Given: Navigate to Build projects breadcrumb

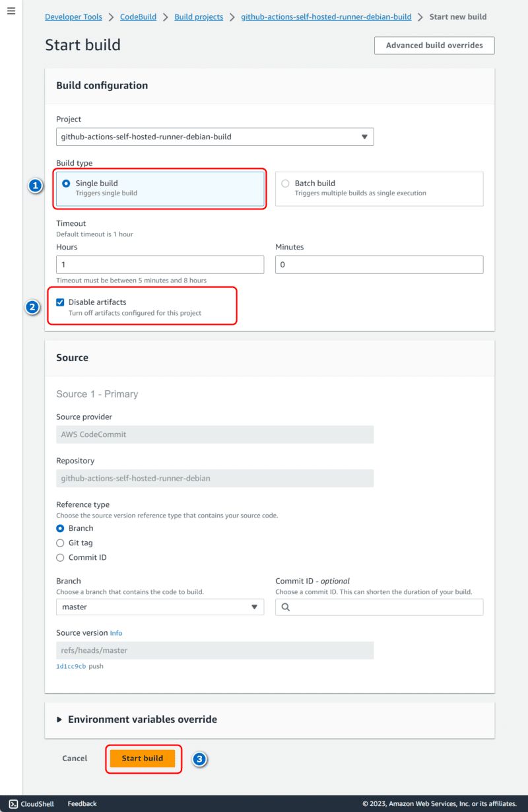Looking at the screenshot, I should tap(199, 17).
